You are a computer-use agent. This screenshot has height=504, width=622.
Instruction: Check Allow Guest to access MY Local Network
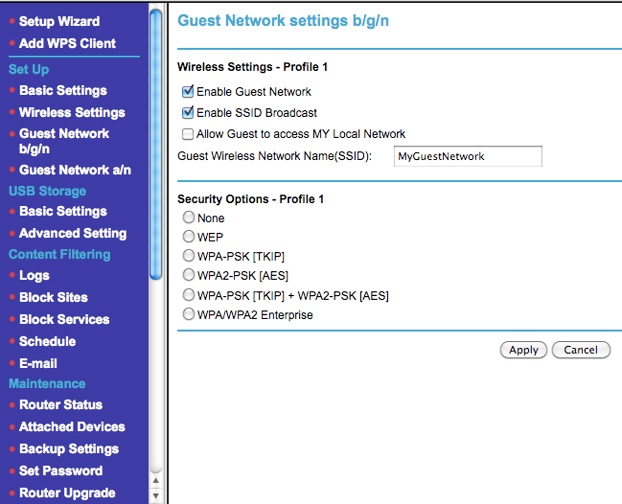pos(188,134)
